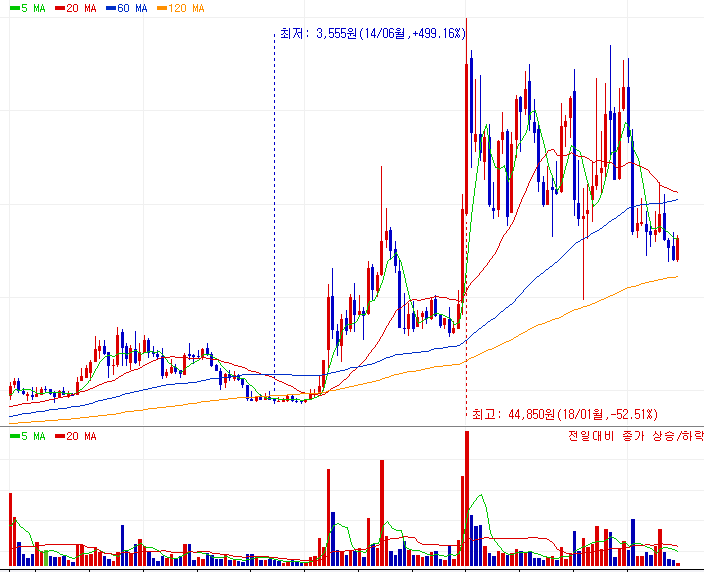Click the green 5 MA swatch in price legend

tap(15, 9)
